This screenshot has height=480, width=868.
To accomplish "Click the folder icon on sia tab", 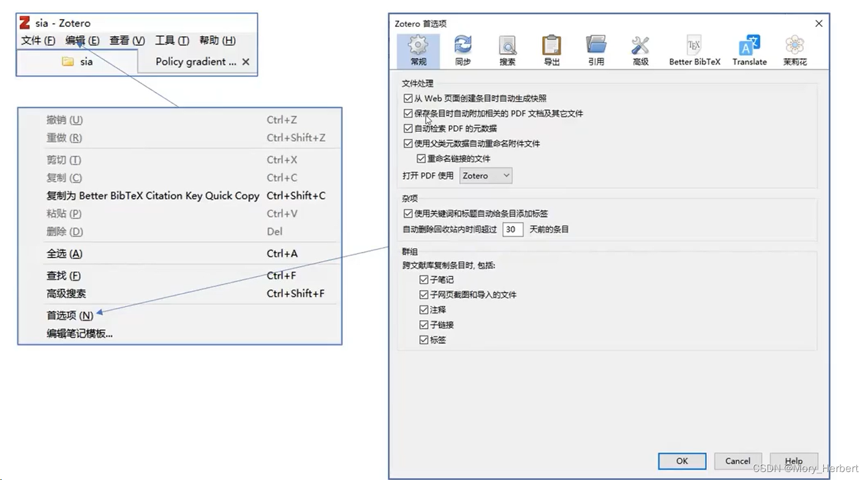I will click(x=68, y=61).
